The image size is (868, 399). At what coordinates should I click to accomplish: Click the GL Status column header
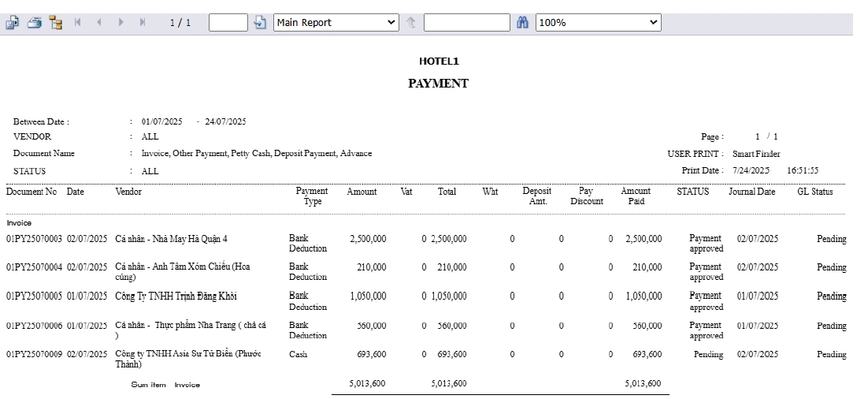pos(814,192)
